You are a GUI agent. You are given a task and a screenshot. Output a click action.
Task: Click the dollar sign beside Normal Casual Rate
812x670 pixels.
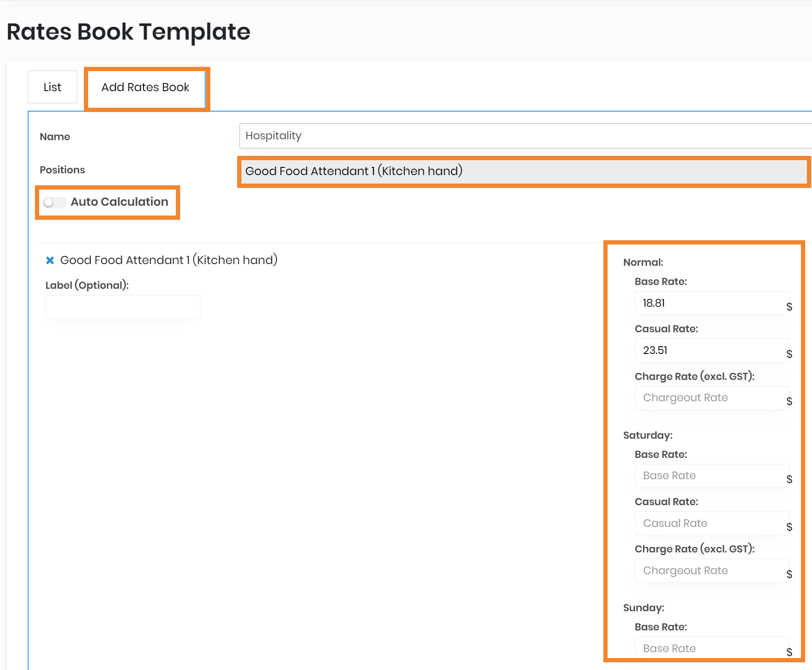coord(789,354)
